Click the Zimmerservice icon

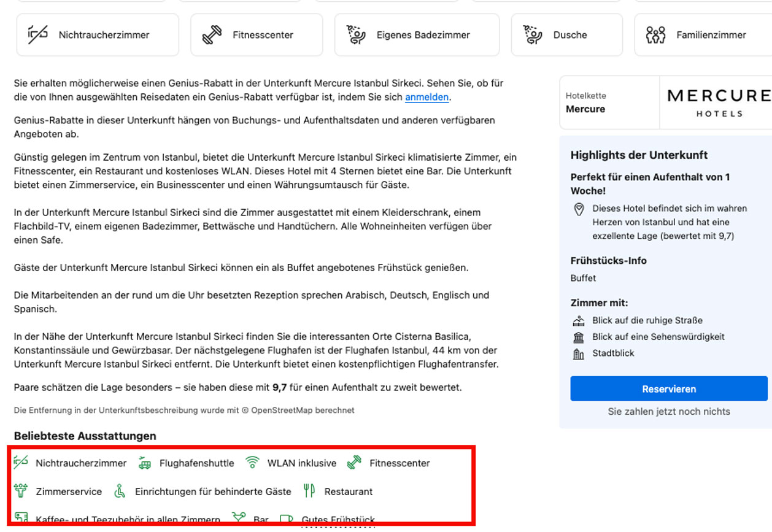pos(21,491)
